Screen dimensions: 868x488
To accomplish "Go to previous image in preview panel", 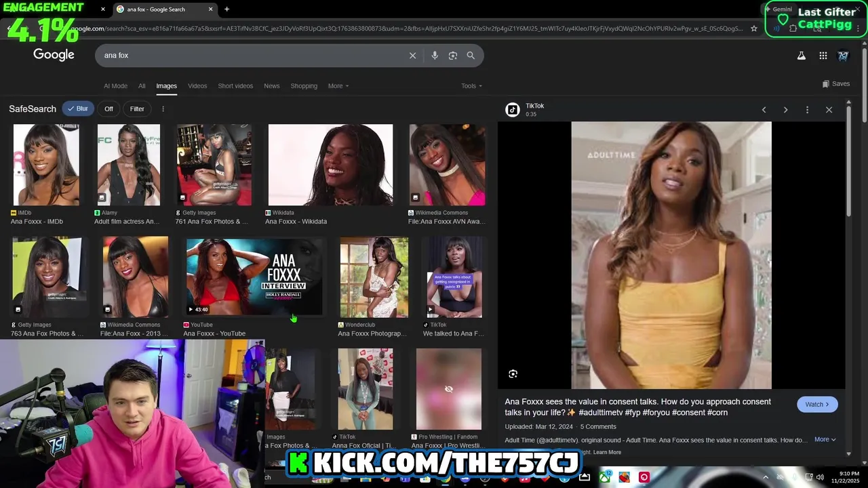I will (x=764, y=110).
